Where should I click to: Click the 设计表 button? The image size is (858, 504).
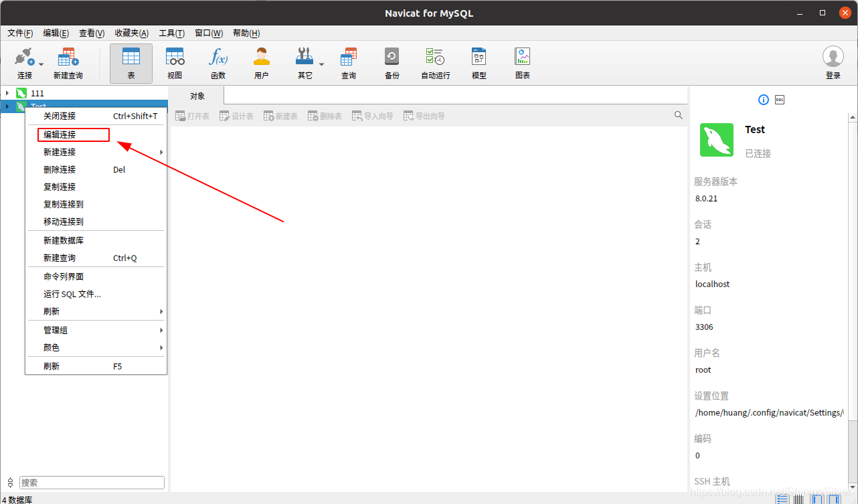pos(236,116)
